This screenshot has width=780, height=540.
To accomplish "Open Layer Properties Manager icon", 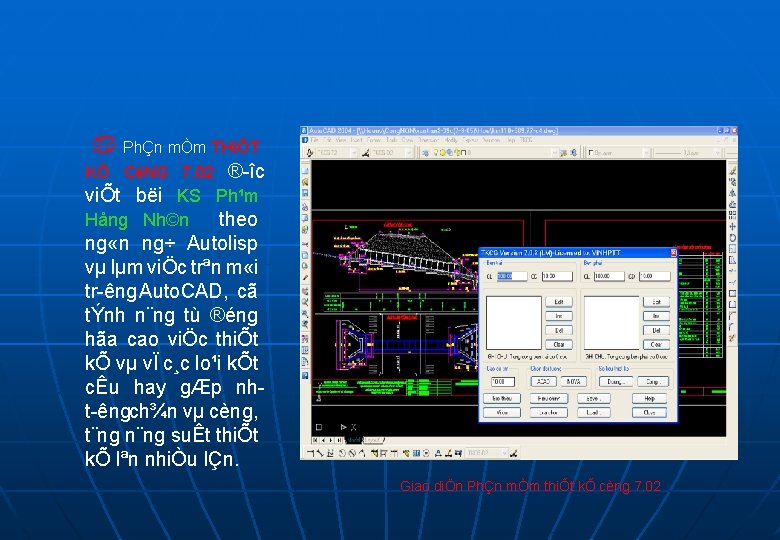I will [426, 153].
